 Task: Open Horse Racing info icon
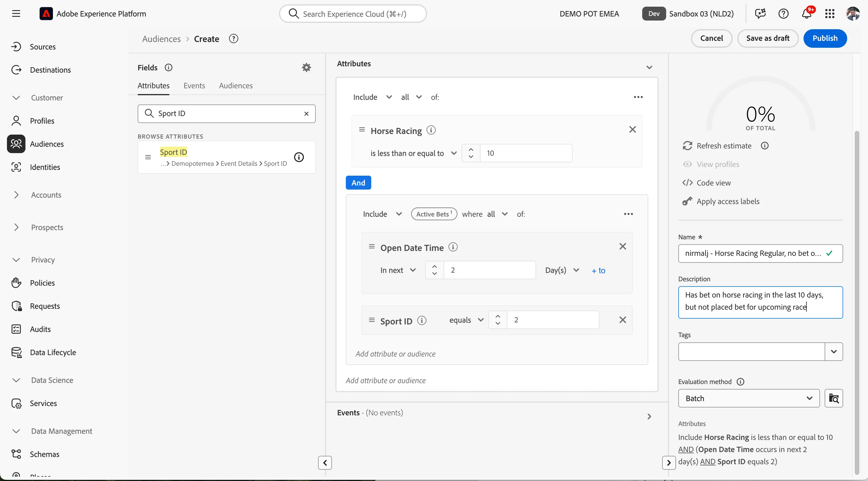[431, 130]
